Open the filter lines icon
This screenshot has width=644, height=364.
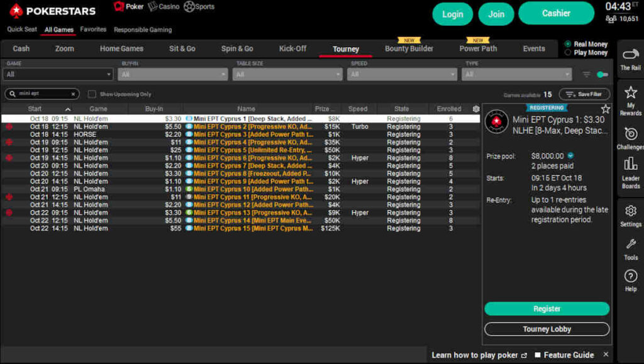coord(586,74)
